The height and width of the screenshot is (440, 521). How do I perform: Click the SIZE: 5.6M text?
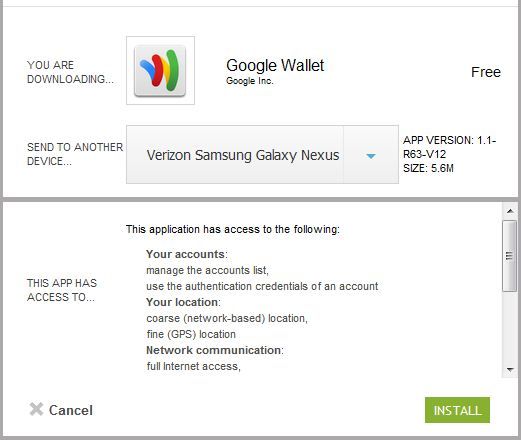pos(428,168)
